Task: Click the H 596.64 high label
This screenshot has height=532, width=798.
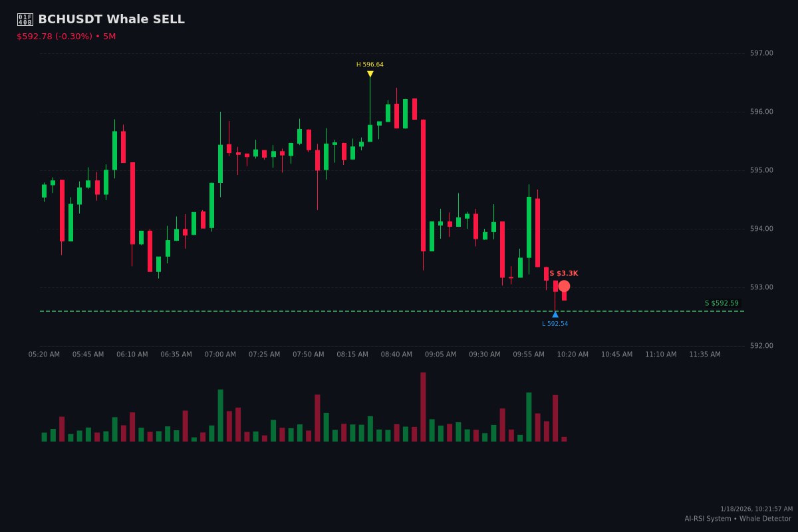Action: coord(370,65)
